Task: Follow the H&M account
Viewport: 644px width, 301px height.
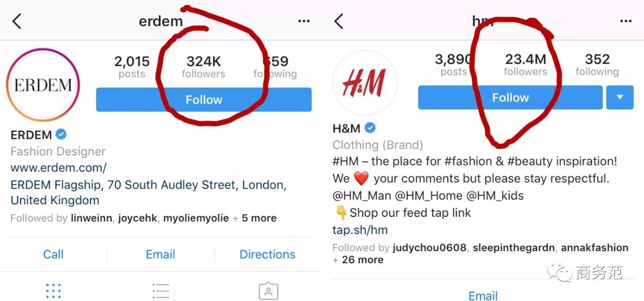Action: tap(510, 97)
